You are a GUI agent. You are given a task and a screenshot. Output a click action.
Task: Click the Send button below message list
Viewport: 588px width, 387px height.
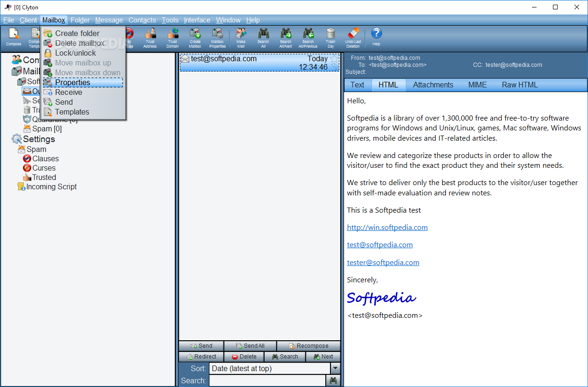click(x=201, y=346)
